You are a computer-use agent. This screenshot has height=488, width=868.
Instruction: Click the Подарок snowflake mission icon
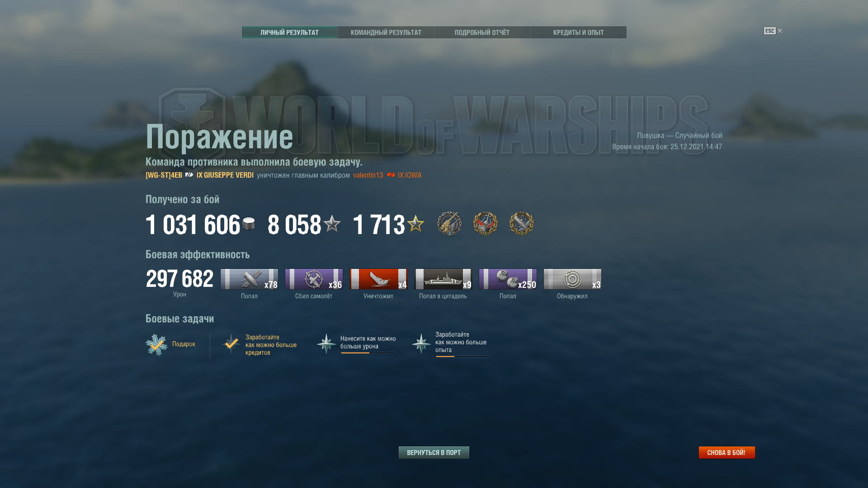point(156,345)
